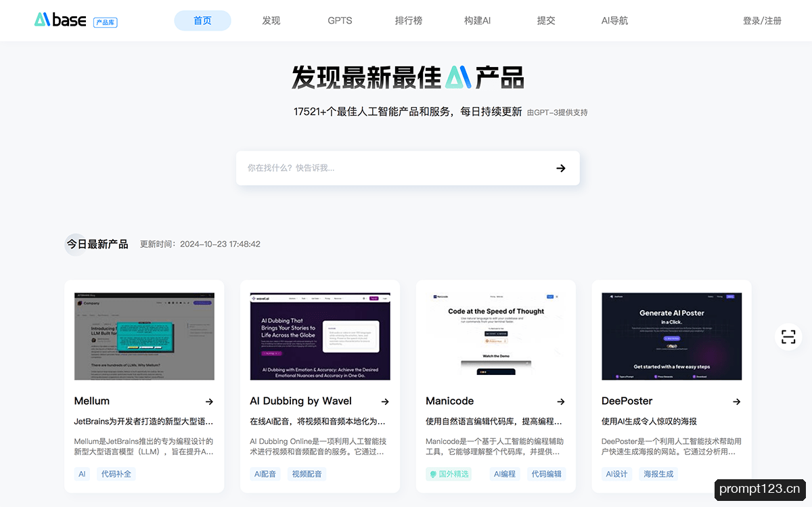Select the AI编程 tag

(x=505, y=474)
